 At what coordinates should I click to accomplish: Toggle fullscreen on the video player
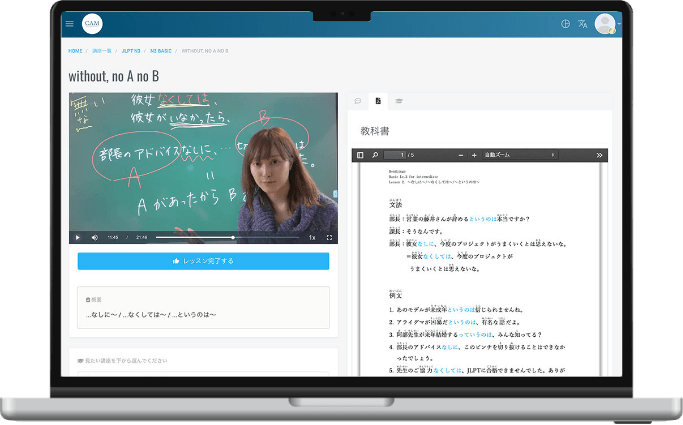pos(328,237)
